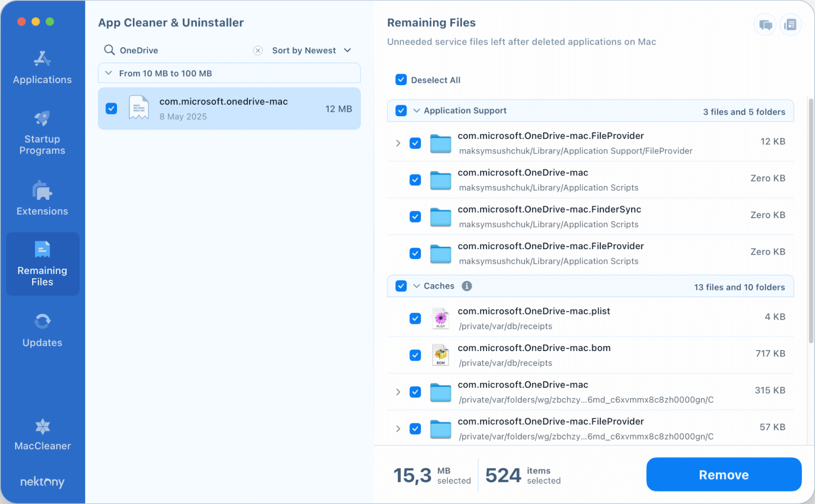Uncheck com.microsoft.OneDrive-mac.FinderSync item
Image resolution: width=815 pixels, height=504 pixels.
(415, 217)
